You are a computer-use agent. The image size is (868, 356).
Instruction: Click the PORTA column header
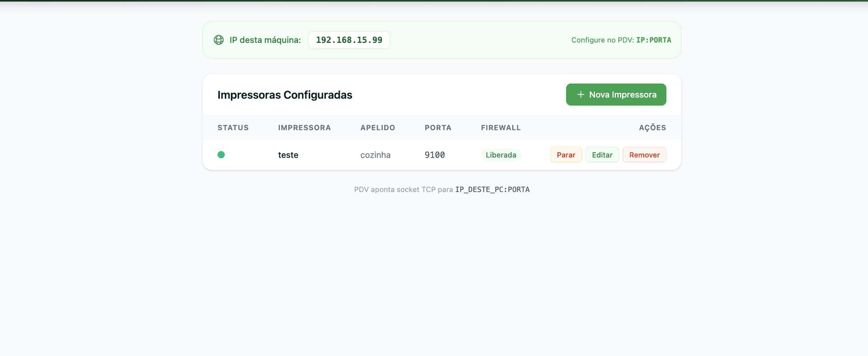[x=438, y=128]
